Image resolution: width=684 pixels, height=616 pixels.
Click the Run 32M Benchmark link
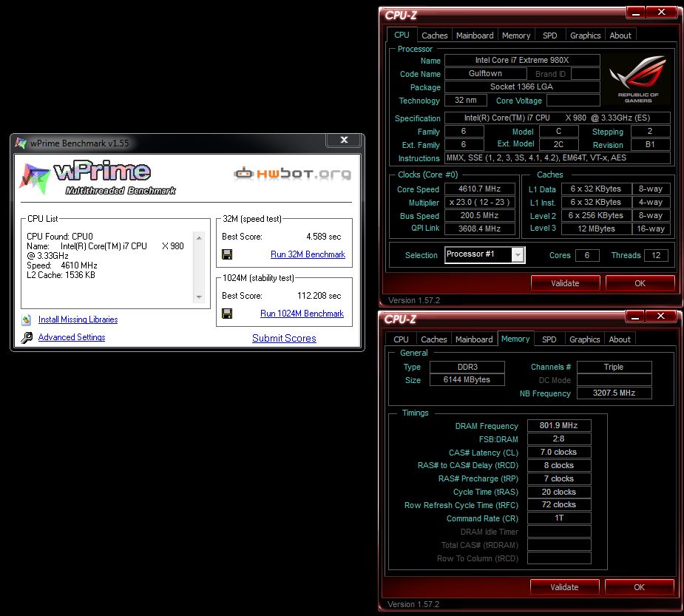pyautogui.click(x=308, y=254)
